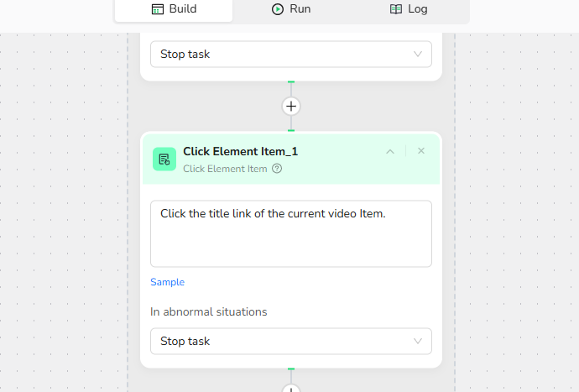Screen dimensions: 579x392
Task: Open the upper Stop task dropdown
Action: click(x=290, y=55)
